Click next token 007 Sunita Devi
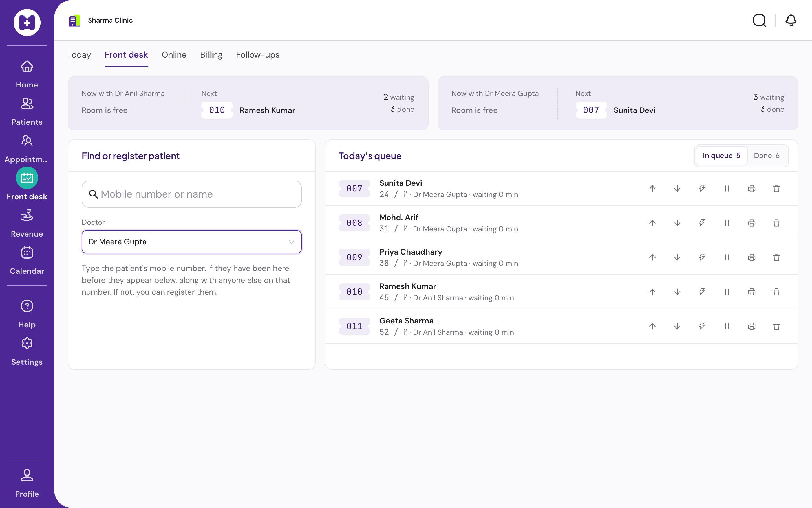 615,110
